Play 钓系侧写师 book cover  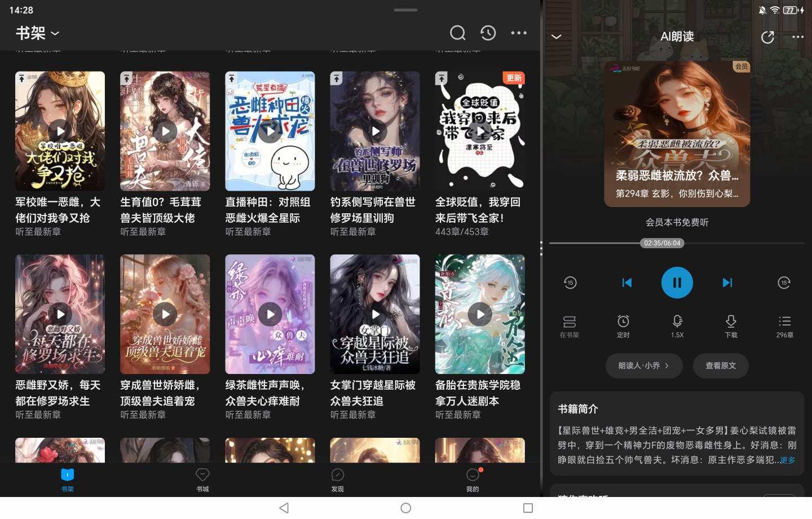coord(375,131)
